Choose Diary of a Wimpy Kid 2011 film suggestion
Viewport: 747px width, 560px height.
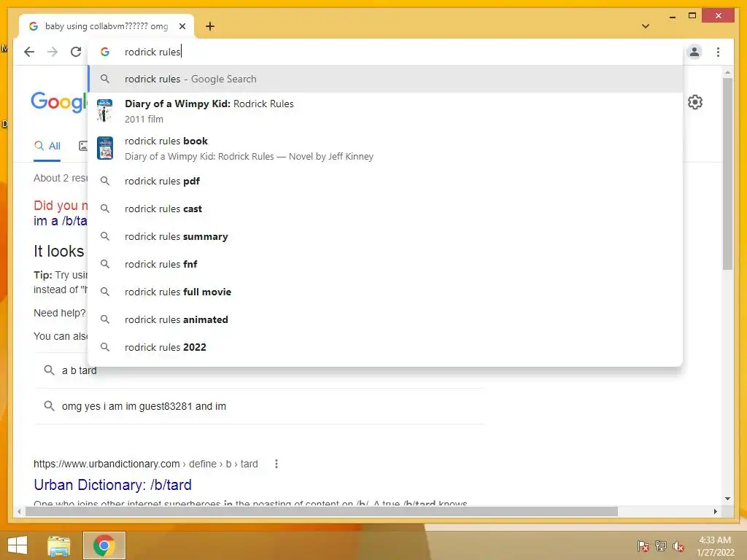[x=385, y=111]
